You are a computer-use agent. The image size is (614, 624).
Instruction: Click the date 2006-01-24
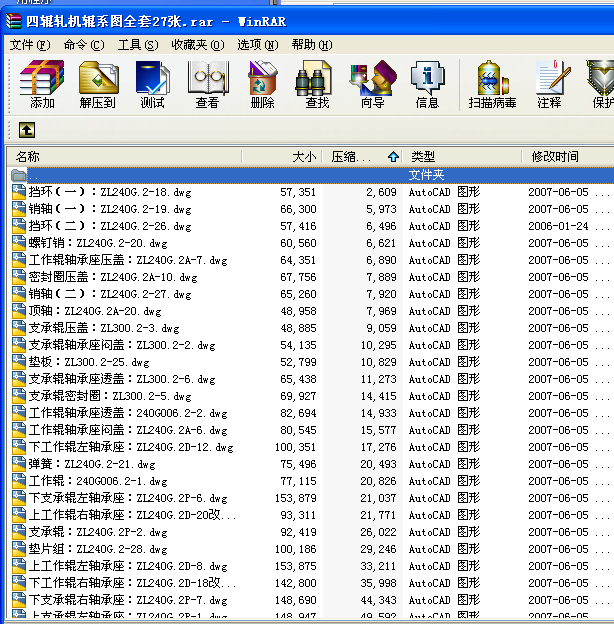(558, 226)
